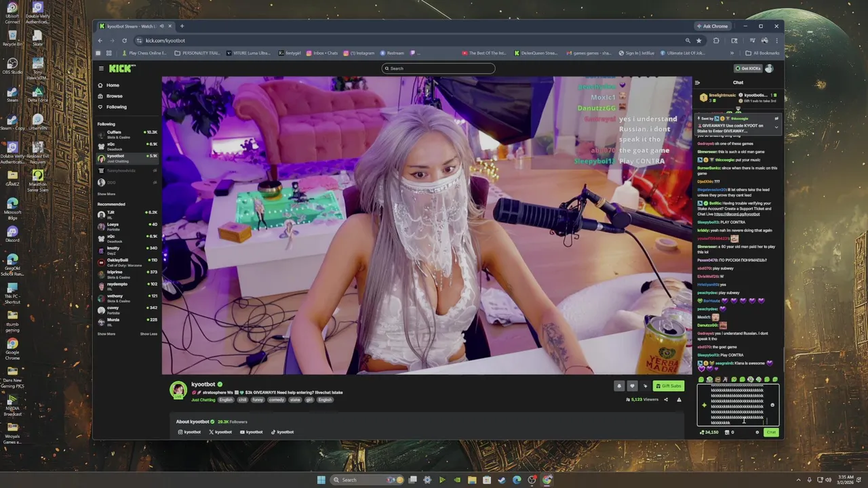Open All Bookmarks folder
868x488 pixels.
(762, 53)
